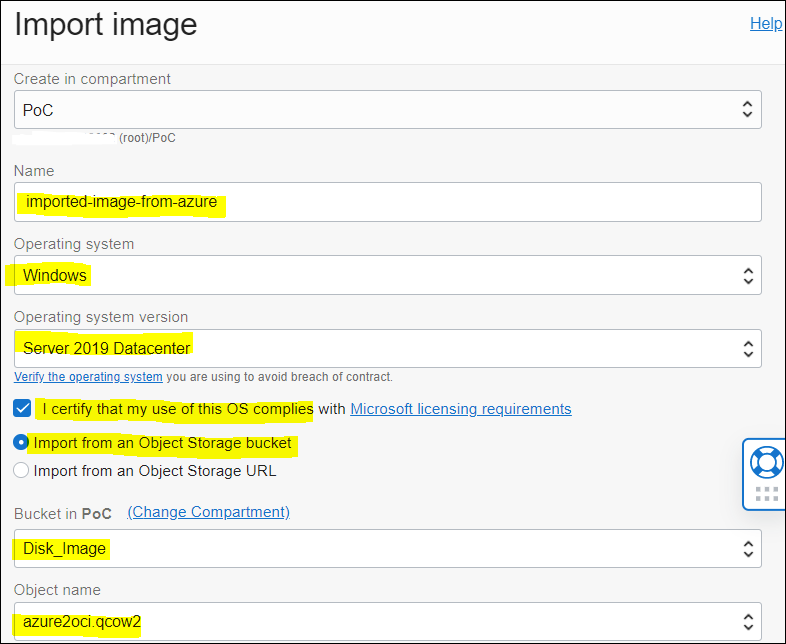Click into the Name input field
The height and width of the screenshot is (644, 786).
click(387, 202)
